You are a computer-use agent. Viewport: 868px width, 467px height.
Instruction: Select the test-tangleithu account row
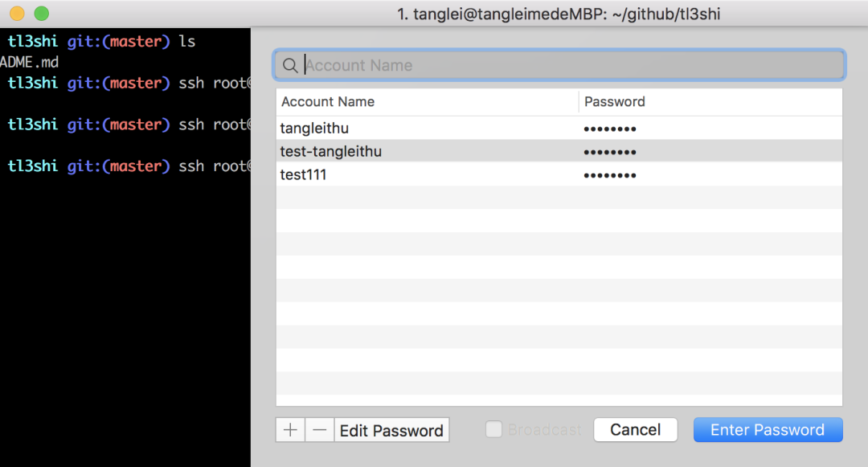330,152
